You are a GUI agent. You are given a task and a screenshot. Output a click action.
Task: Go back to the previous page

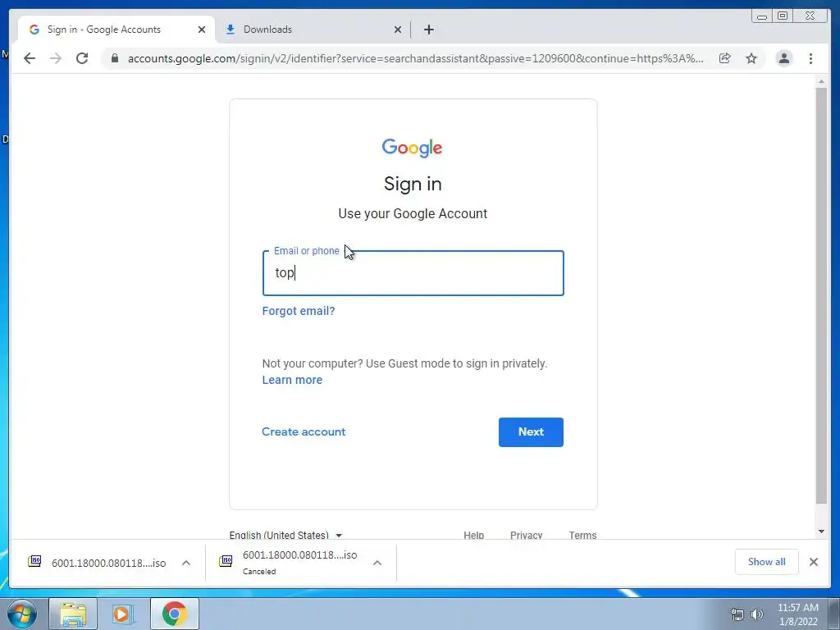30,58
